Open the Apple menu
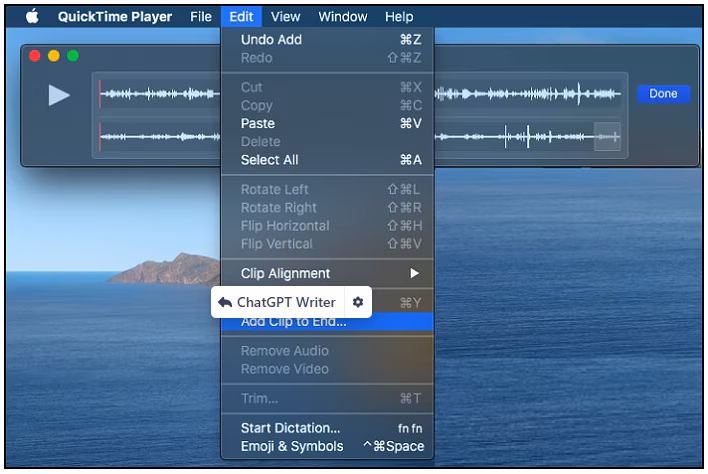This screenshot has height=474, width=708. click(32, 17)
